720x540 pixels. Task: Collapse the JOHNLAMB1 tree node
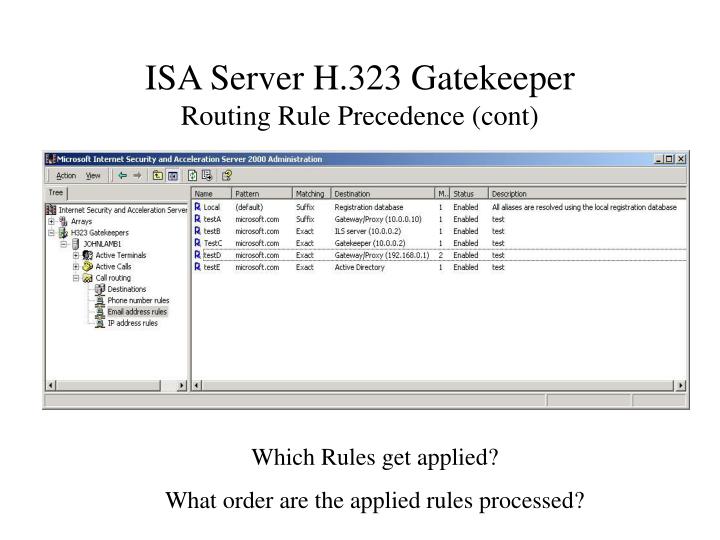click(x=63, y=244)
